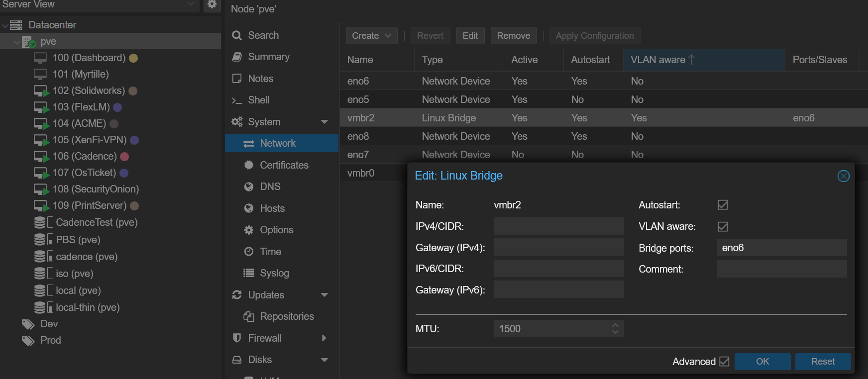The height and width of the screenshot is (379, 868).
Task: Uncheck the Autostart checkbox
Action: tap(723, 205)
